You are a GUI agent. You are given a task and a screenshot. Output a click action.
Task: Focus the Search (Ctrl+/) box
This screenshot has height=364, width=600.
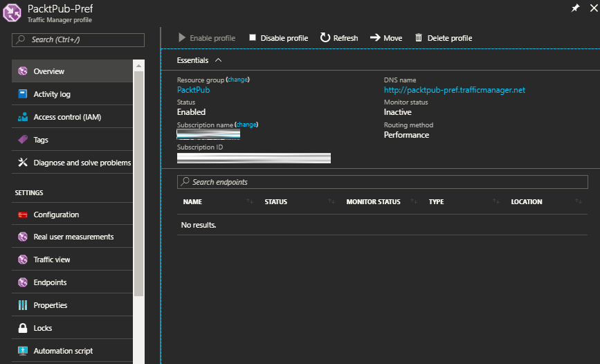[x=78, y=40]
